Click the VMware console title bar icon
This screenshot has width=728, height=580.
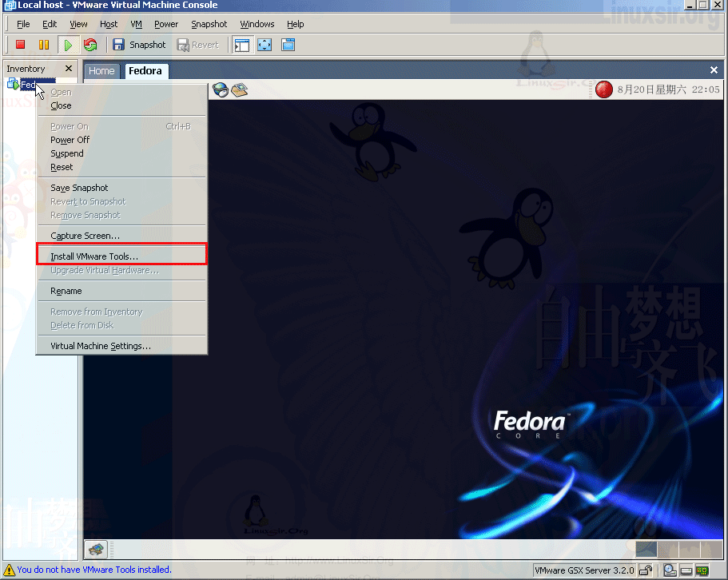pyautogui.click(x=10, y=5)
